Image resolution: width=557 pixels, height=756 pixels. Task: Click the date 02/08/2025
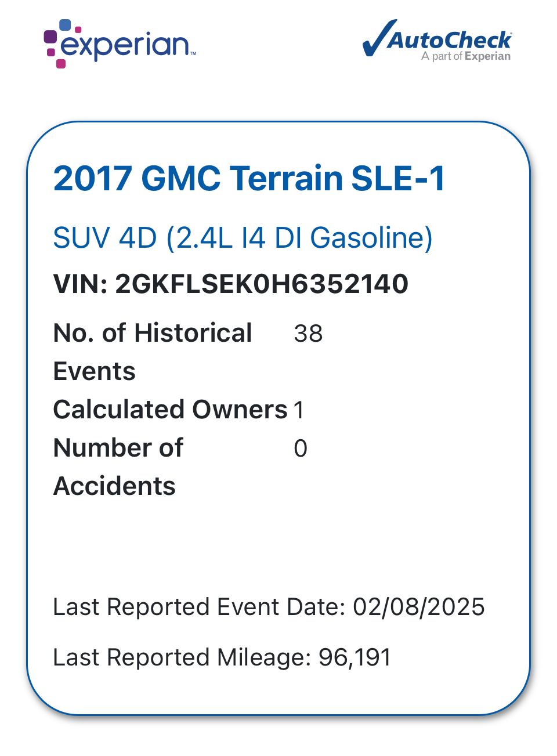pyautogui.click(x=419, y=607)
